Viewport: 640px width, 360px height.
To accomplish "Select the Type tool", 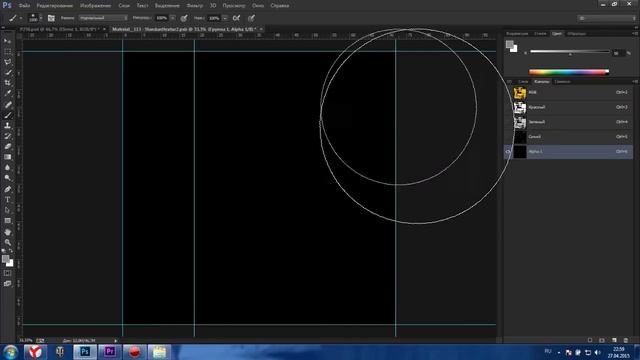I will [7, 200].
